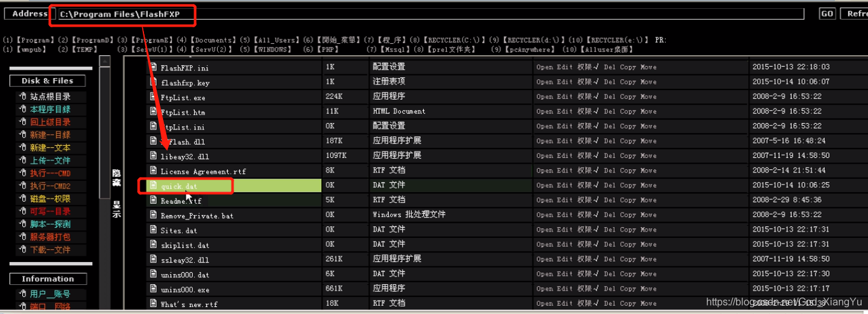
Task: Go up via 回上级目录 link
Action: pos(50,122)
